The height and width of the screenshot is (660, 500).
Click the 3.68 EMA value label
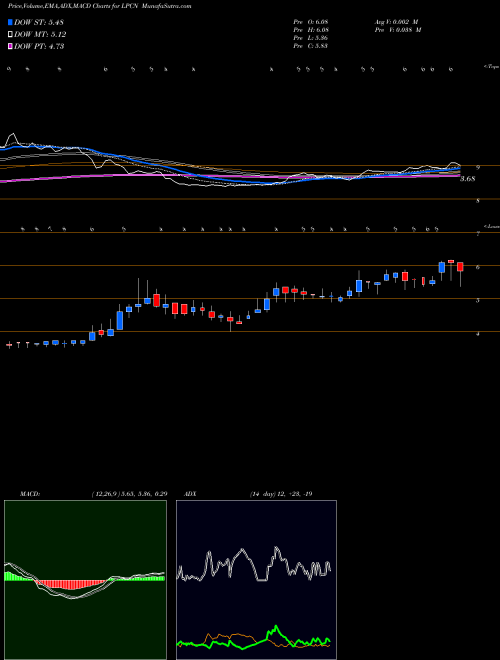tap(468, 179)
